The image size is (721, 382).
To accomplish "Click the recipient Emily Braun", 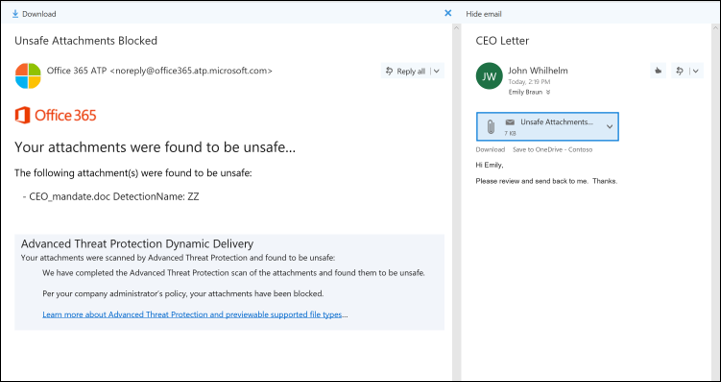I will point(526,92).
